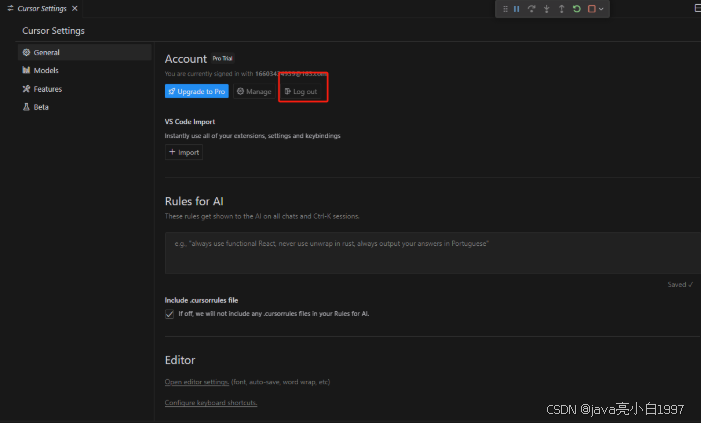Close the Cursor Settings tab
Screen dimensions: 701x423
[x=75, y=8]
